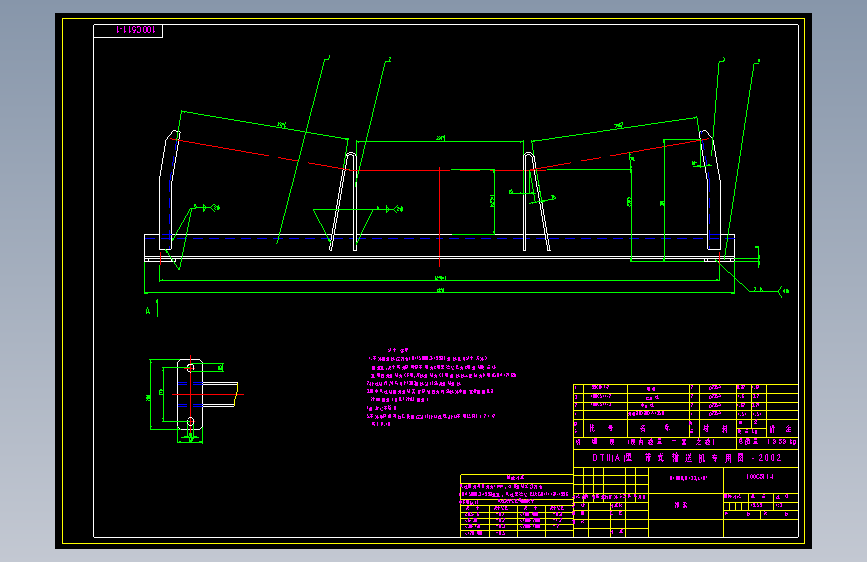The height and width of the screenshot is (562, 867).
Task: Select the total weight kg cell in title block
Action: click(767, 442)
